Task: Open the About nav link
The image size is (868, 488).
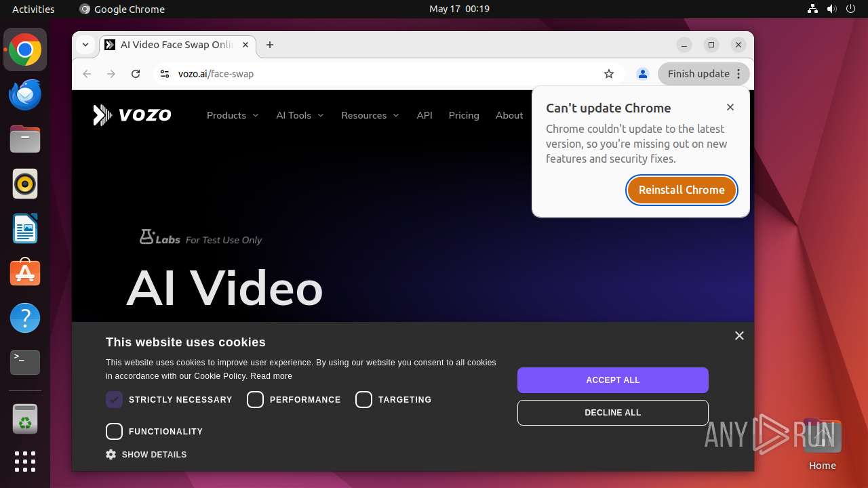Action: 509,115
